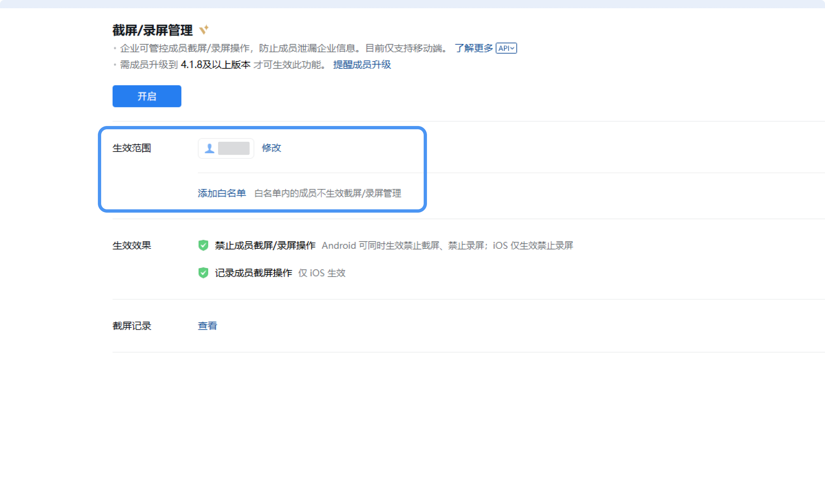Click the note 仅 iOS 生效

(x=322, y=273)
